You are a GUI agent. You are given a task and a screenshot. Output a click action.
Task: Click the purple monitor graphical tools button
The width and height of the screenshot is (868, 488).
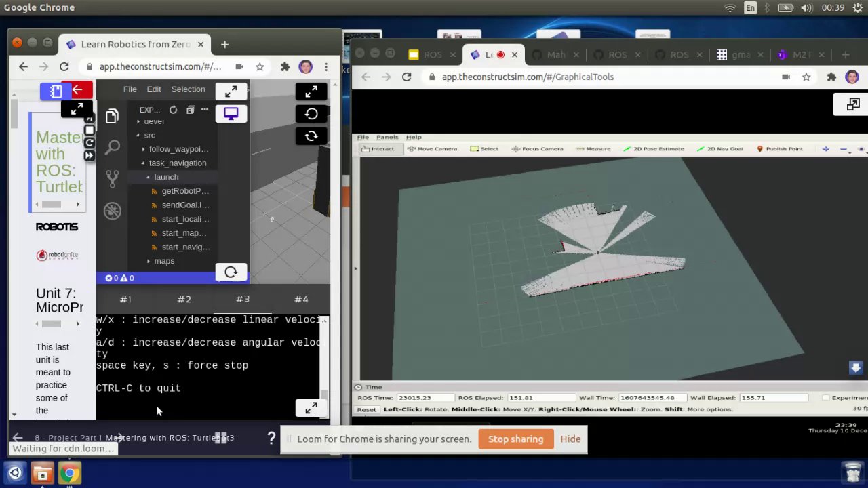(231, 114)
